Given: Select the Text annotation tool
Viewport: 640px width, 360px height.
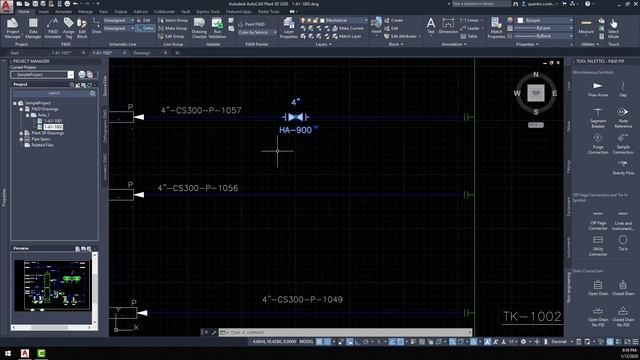Looking at the screenshot, I should tap(431, 25).
